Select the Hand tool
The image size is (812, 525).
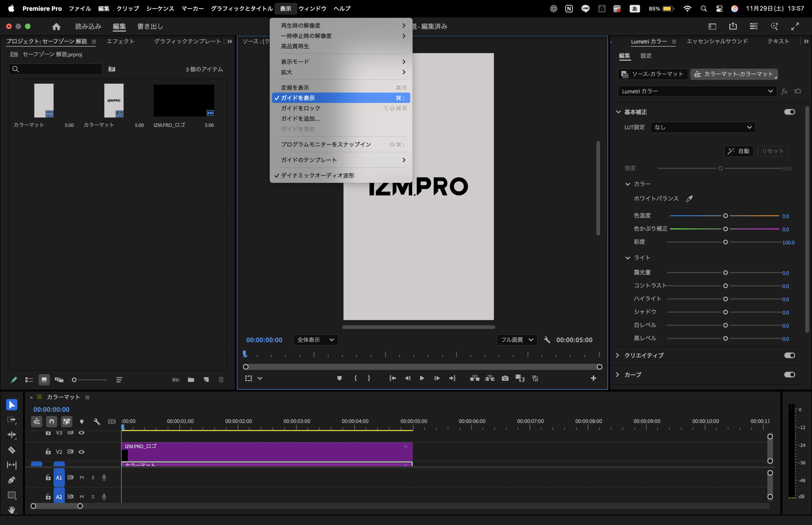click(x=12, y=510)
